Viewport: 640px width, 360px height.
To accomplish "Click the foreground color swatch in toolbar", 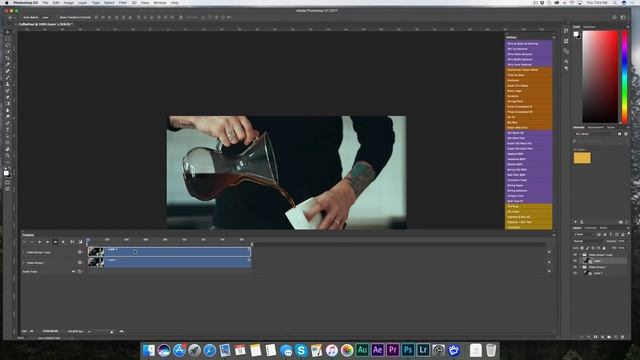I will [x=6, y=173].
